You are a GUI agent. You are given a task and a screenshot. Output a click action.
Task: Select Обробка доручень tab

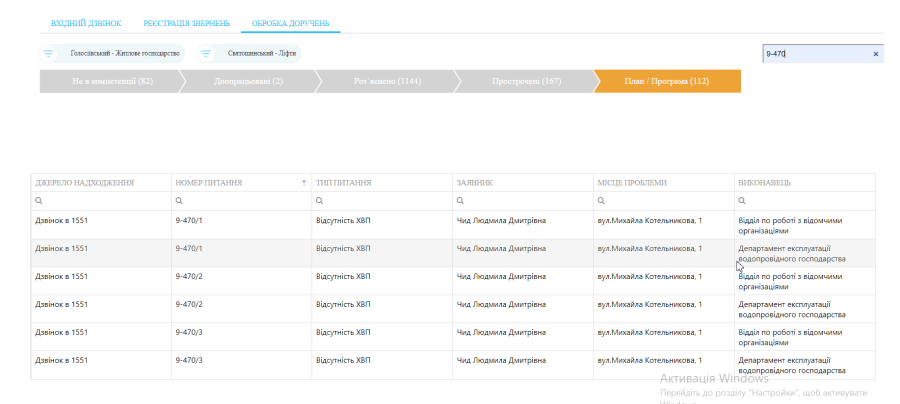pyautogui.click(x=291, y=22)
